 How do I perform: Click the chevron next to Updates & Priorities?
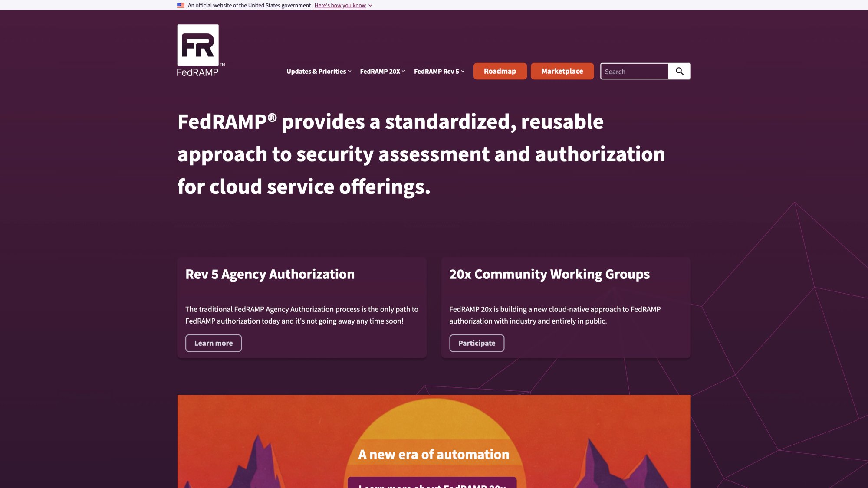(350, 71)
